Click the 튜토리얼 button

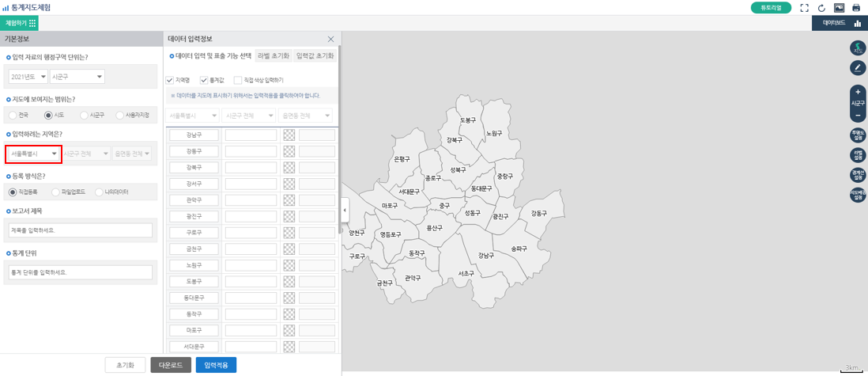(771, 8)
